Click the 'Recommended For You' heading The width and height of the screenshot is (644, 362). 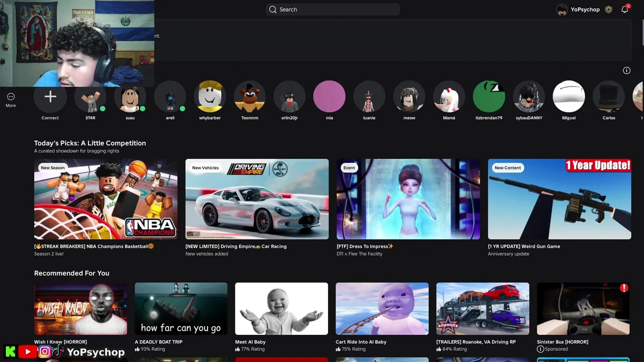click(71, 273)
